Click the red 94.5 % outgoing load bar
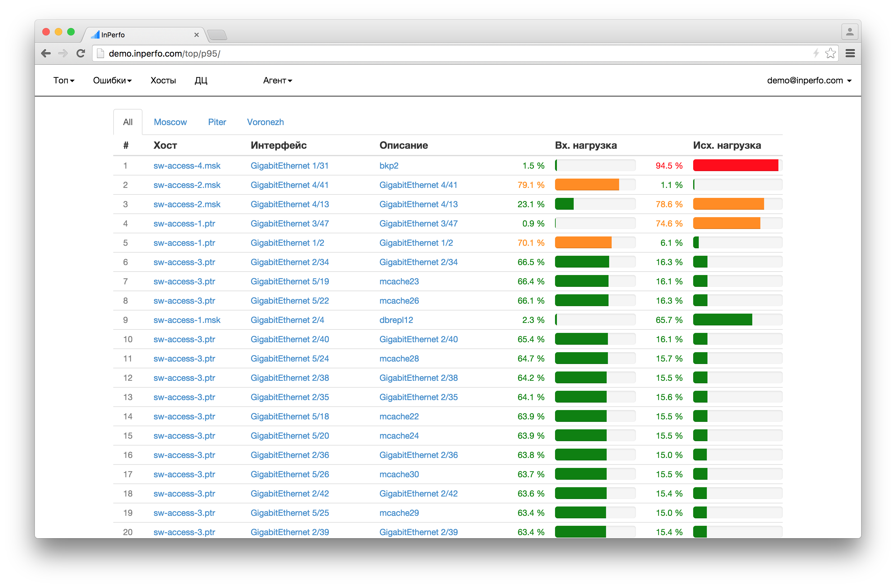 (735, 165)
